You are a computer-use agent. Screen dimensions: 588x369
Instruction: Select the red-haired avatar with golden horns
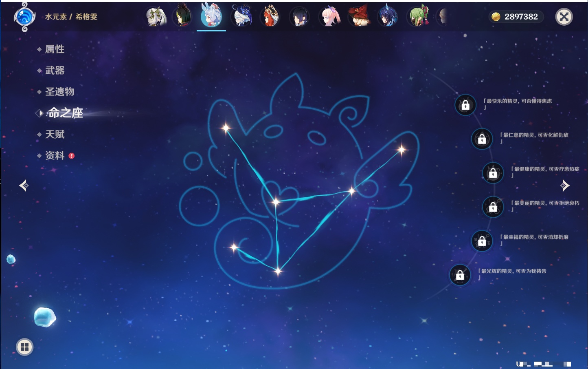click(270, 16)
